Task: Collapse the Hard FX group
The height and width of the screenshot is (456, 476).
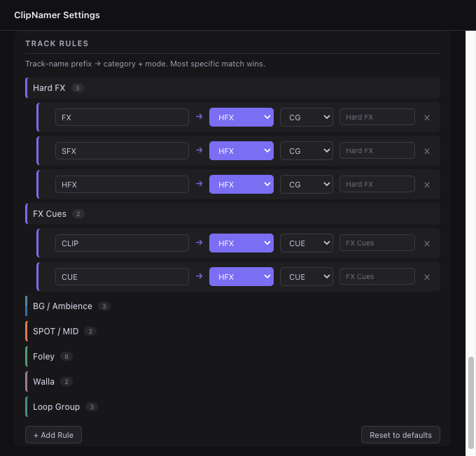Action: (x=232, y=87)
